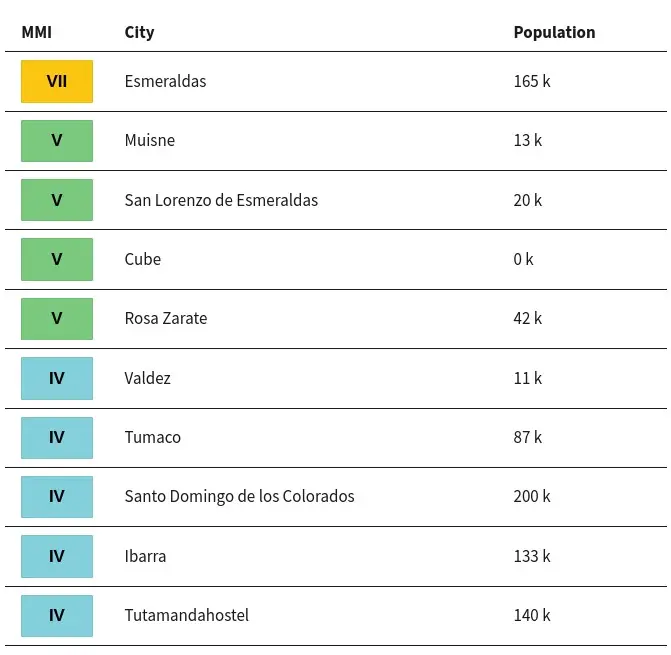Select the Muisne row city name
This screenshot has height=655, width=671.
pyautogui.click(x=150, y=140)
